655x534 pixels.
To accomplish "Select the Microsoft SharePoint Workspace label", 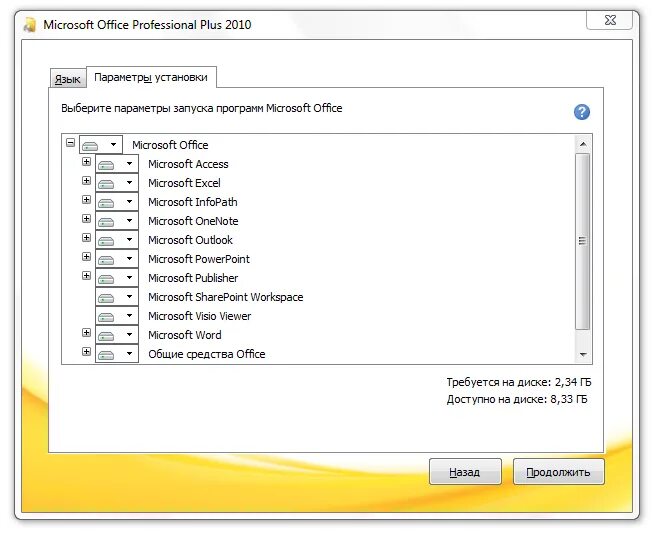I will coord(226,297).
